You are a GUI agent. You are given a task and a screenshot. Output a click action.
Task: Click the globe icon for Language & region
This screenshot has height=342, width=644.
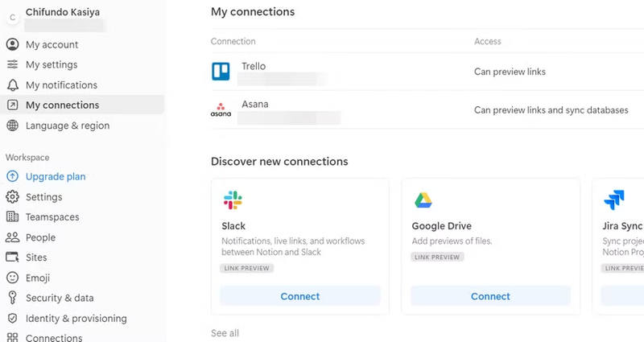(12, 126)
